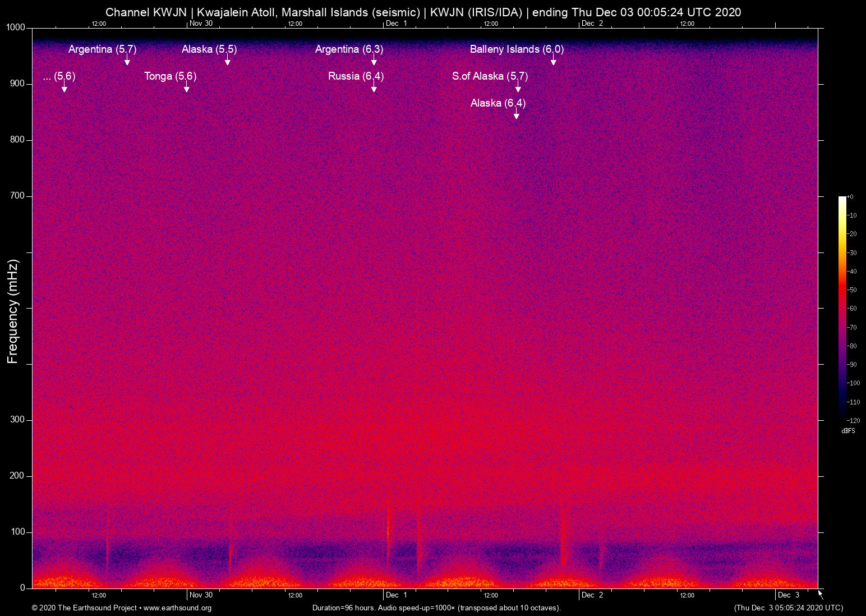Click the Dec 2 marker on bottom axis
This screenshot has height=616, width=866.
[x=592, y=595]
